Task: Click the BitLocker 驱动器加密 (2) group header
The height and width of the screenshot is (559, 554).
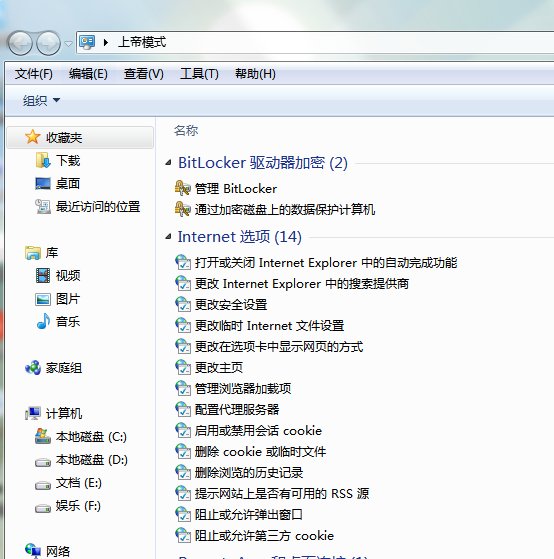Action: (263, 163)
